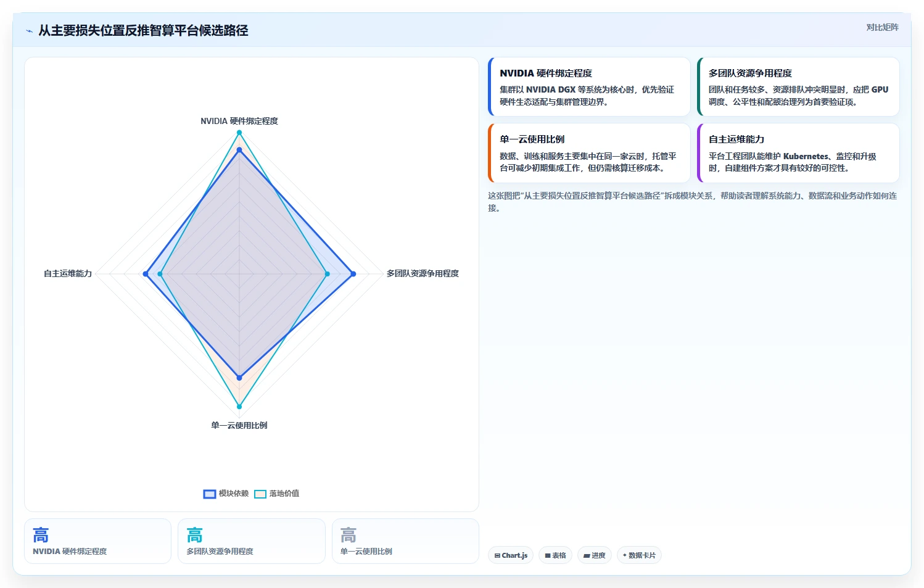
Task: Open the NVIDIA 硬件绑定程度 description card
Action: pyautogui.click(x=589, y=87)
